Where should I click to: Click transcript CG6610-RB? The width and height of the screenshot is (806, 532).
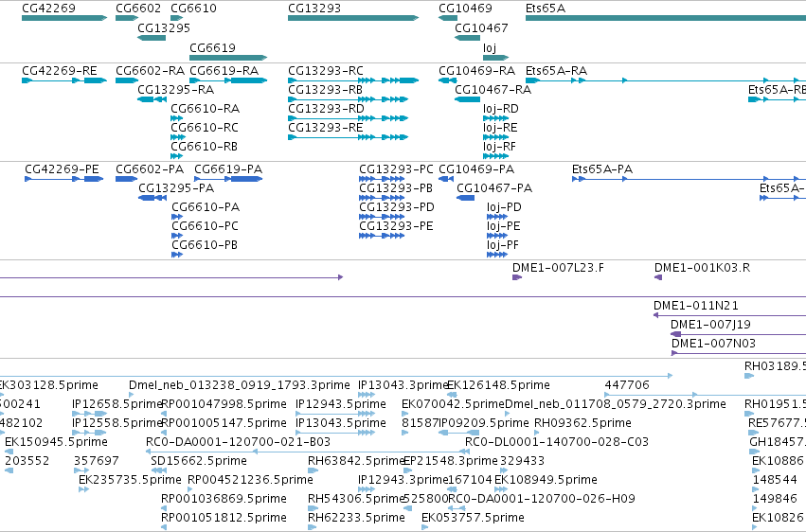point(204,147)
